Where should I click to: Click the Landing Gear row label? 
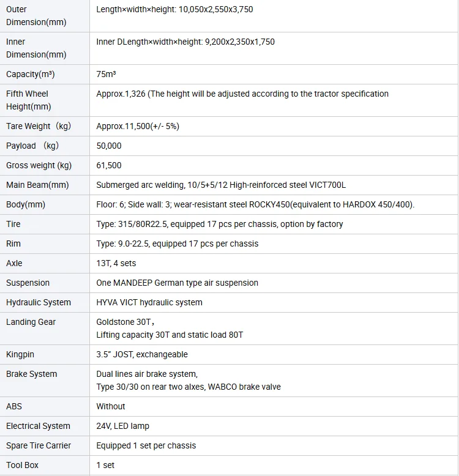click(x=31, y=322)
